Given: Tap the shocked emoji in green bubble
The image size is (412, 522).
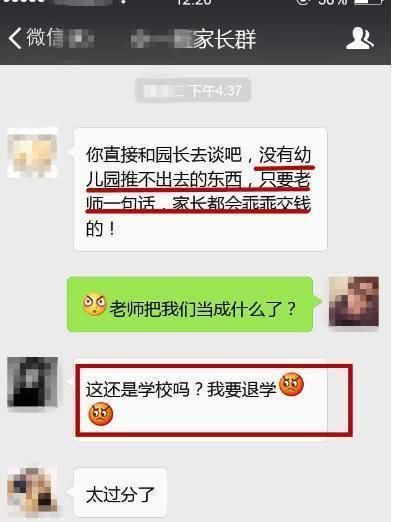Looking at the screenshot, I should 95,304.
